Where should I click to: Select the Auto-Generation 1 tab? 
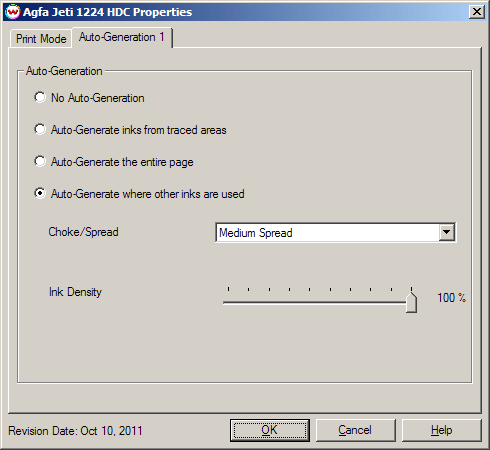(x=122, y=37)
